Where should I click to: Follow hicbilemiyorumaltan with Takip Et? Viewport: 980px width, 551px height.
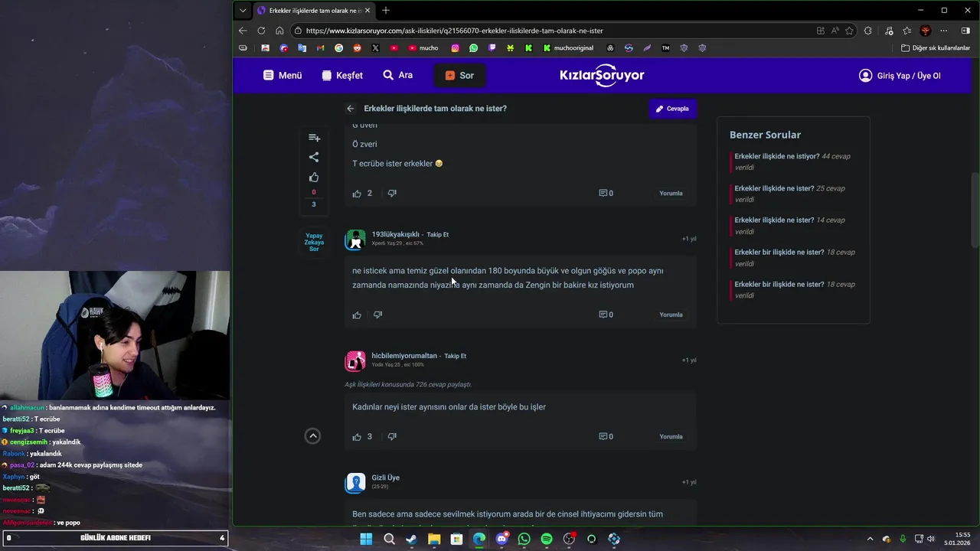456,356
